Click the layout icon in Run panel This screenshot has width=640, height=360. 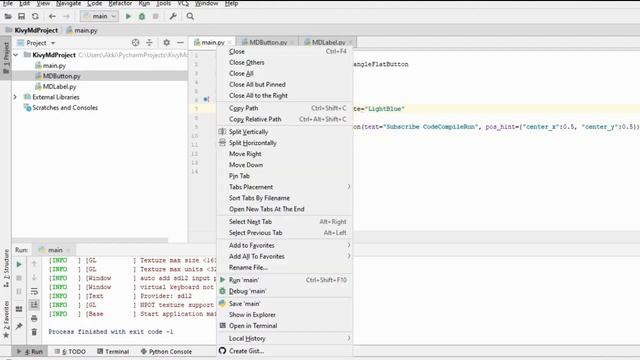19,309
